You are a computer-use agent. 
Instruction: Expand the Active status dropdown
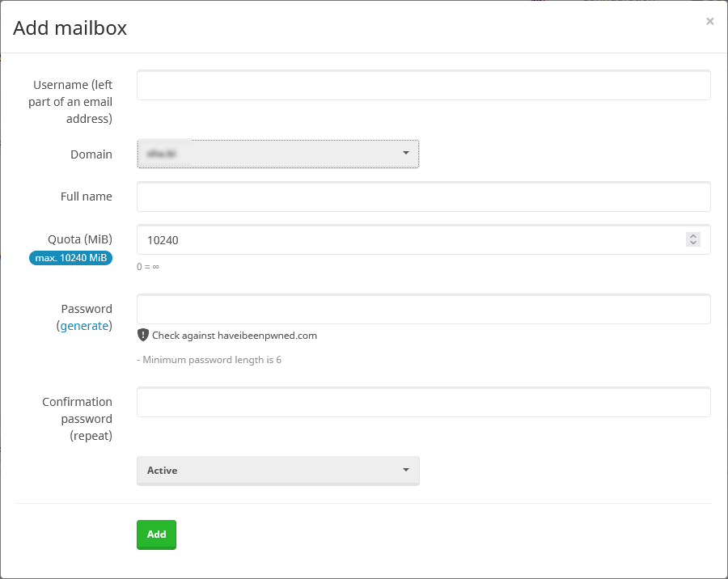coord(277,471)
